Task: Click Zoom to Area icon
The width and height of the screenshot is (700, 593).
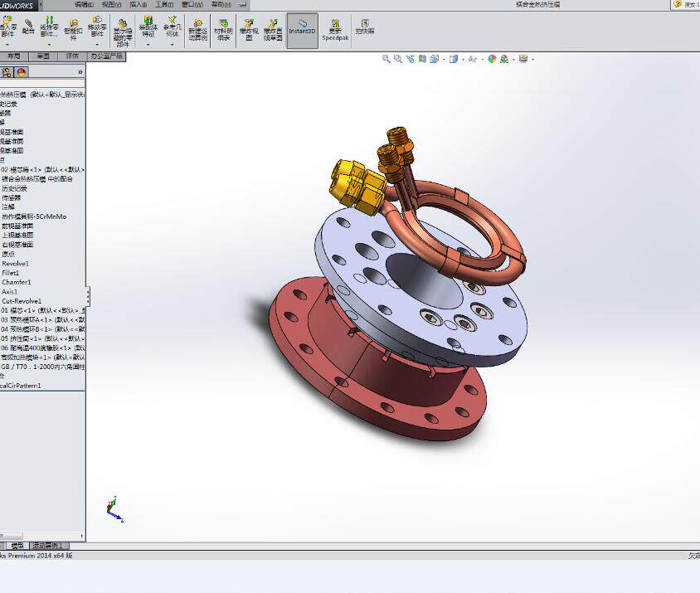Action: click(398, 59)
